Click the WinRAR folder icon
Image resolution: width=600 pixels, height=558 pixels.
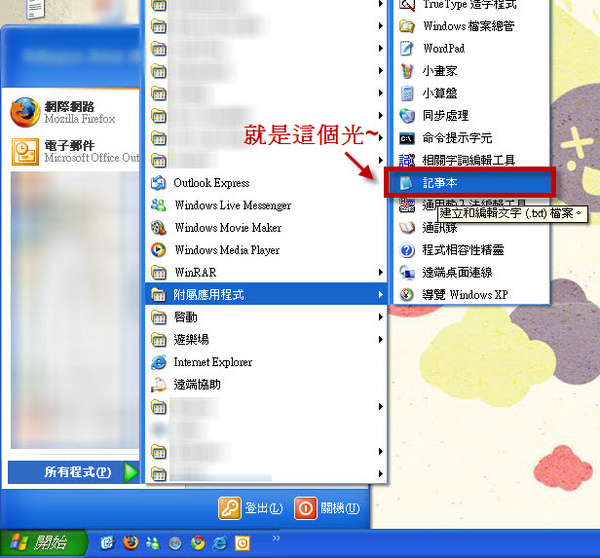[x=158, y=272]
